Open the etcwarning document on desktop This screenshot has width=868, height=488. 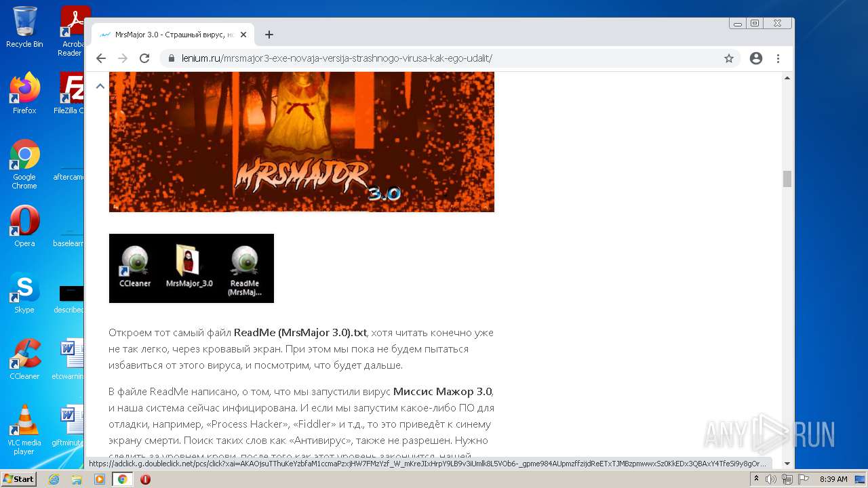[x=68, y=359]
